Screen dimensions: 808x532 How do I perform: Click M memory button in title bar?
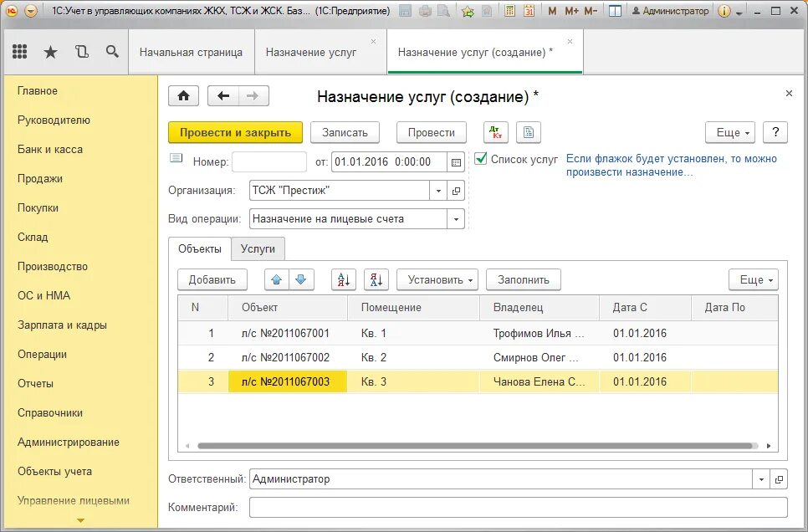[552, 10]
